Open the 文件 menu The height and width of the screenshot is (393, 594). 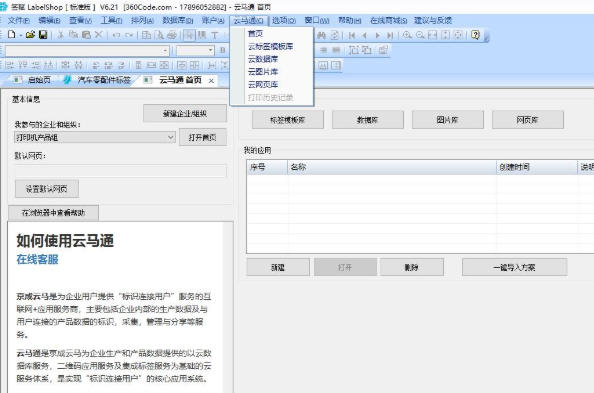[x=18, y=20]
